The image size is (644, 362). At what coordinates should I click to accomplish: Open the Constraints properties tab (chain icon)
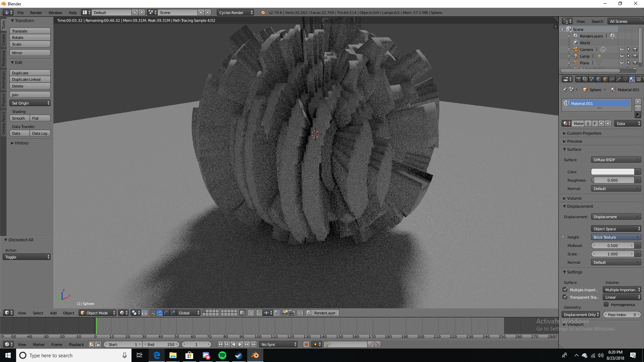612,79
